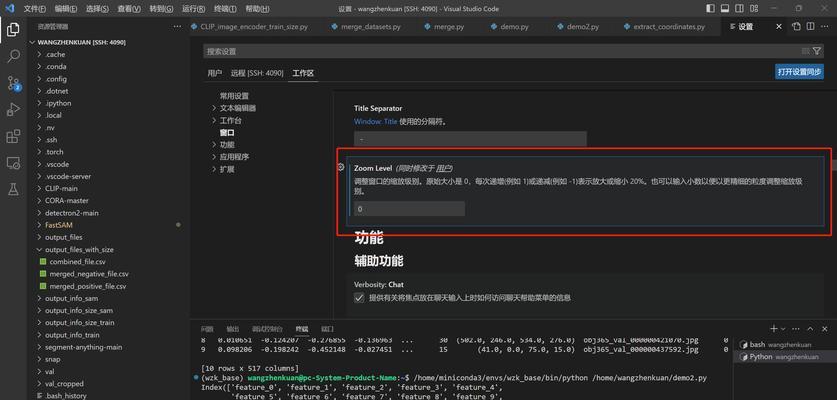The width and height of the screenshot is (837, 400).
Task: Click the VS Code logo in title bar
Action: (9, 9)
